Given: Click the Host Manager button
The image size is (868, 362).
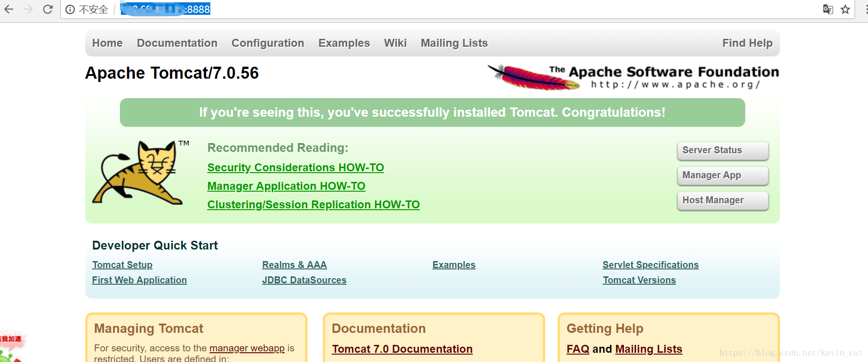Looking at the screenshot, I should pos(723,200).
